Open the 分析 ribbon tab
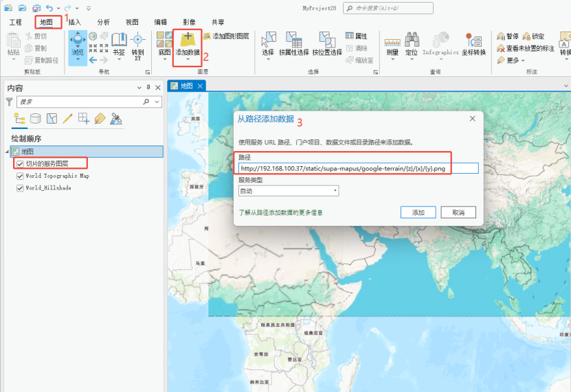This screenshot has height=392, width=571. click(x=103, y=22)
